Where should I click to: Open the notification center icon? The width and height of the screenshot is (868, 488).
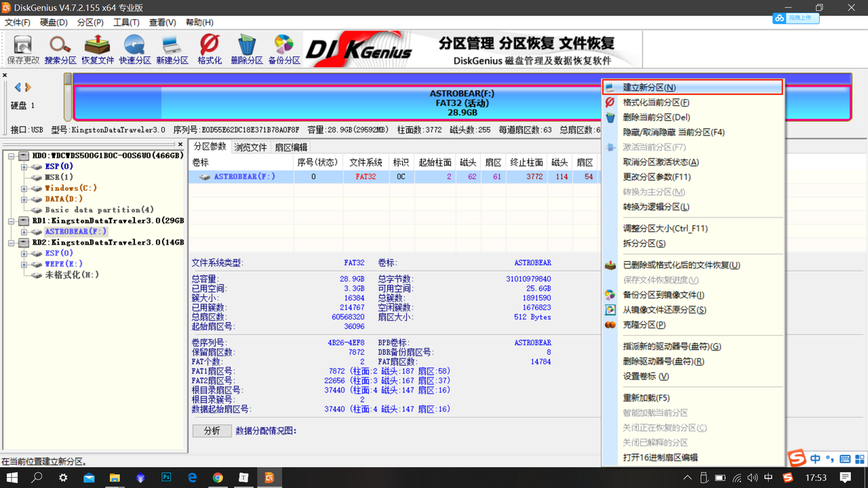coord(846,477)
